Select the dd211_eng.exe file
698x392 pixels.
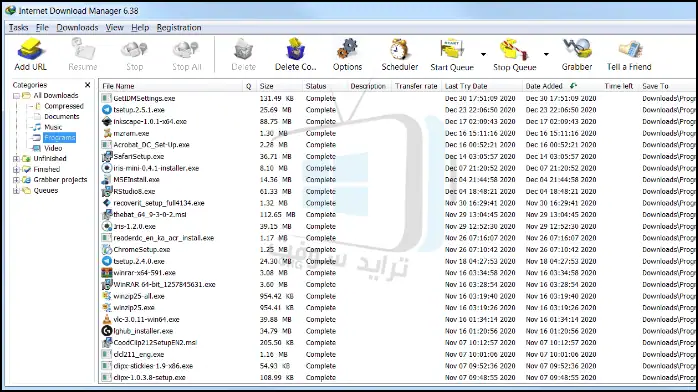click(138, 354)
